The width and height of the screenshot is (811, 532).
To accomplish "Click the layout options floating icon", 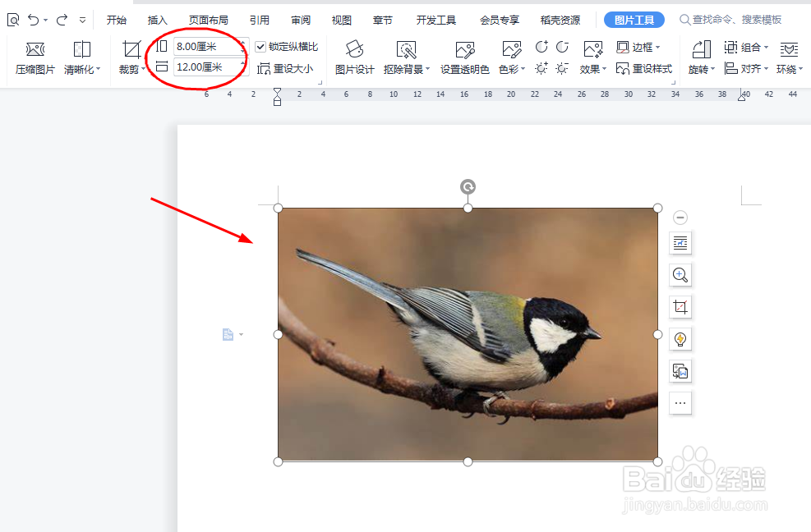I will click(x=680, y=243).
